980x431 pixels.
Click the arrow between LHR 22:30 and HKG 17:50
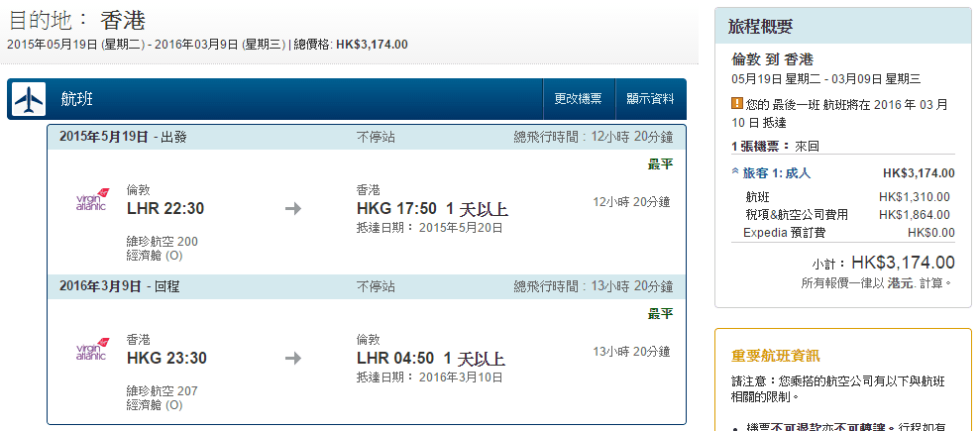[x=292, y=209]
